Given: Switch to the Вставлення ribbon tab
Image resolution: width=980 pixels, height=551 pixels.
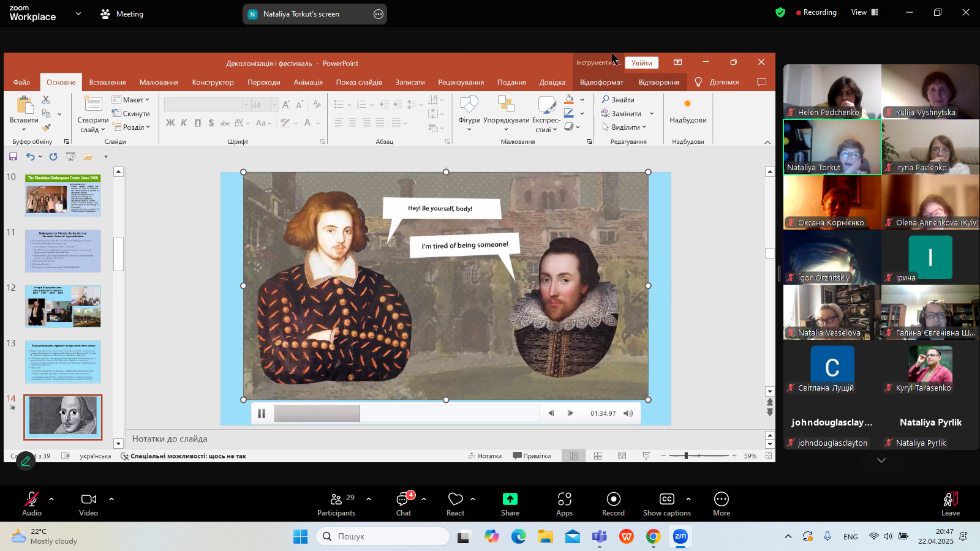Looking at the screenshot, I should point(107,82).
